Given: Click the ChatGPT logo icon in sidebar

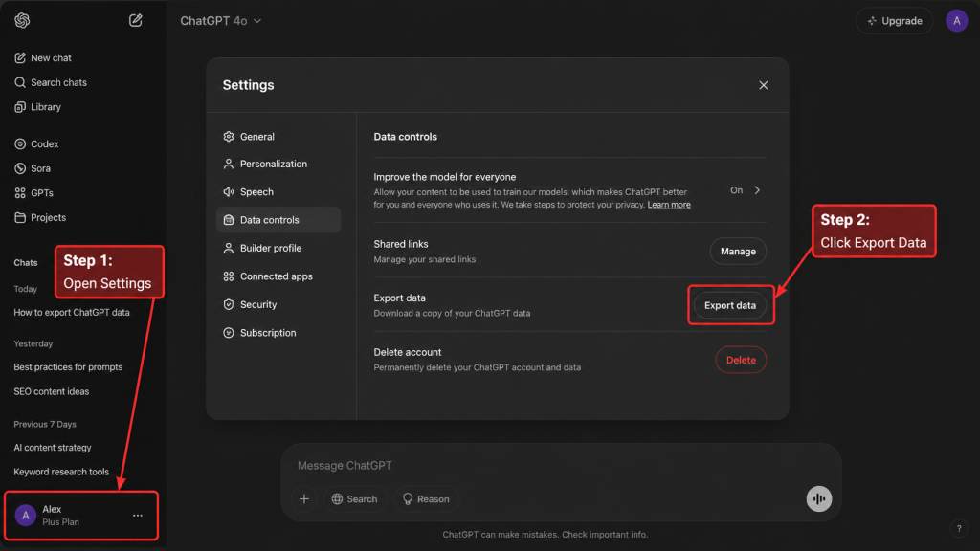Looking at the screenshot, I should [x=23, y=21].
